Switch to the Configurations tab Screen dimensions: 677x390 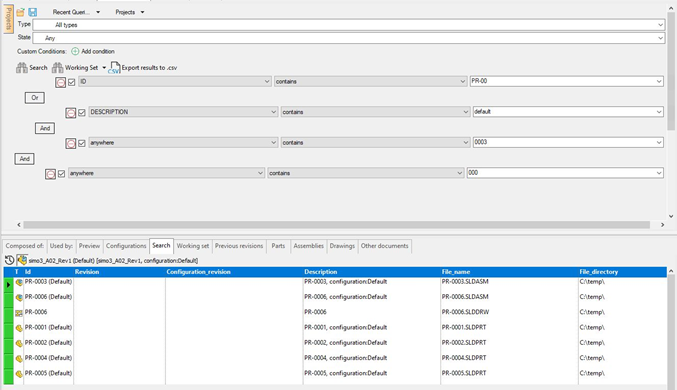(126, 246)
